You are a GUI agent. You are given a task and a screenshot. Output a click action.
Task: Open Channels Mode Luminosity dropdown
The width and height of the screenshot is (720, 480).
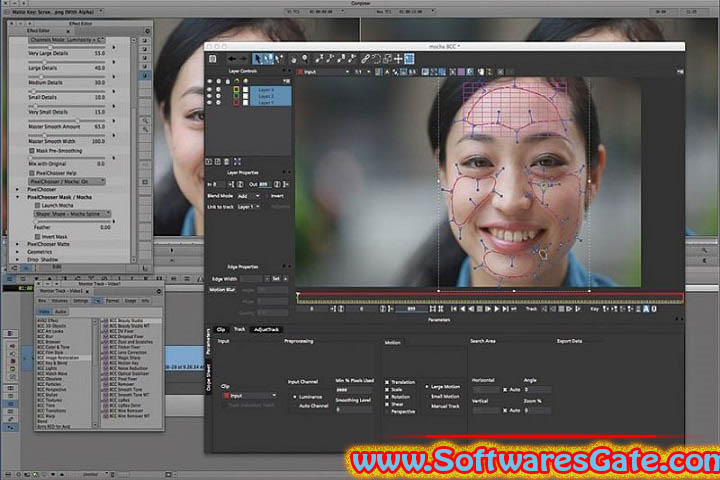pyautogui.click(x=67, y=40)
